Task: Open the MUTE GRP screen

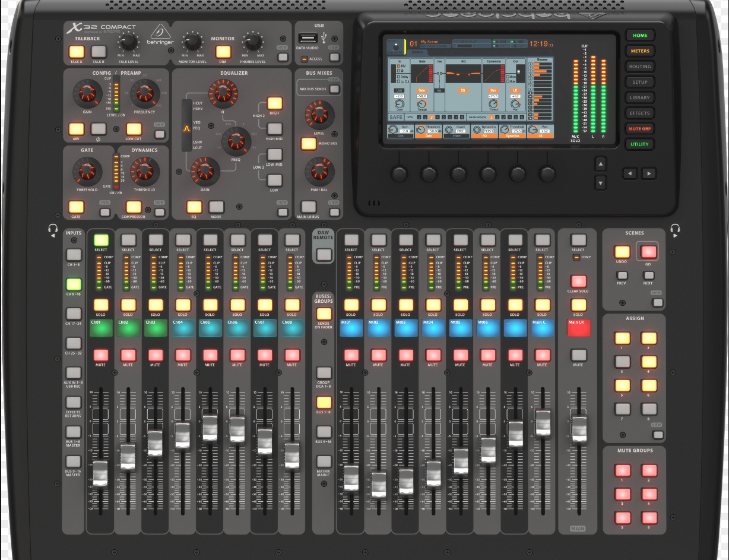Action: (640, 128)
